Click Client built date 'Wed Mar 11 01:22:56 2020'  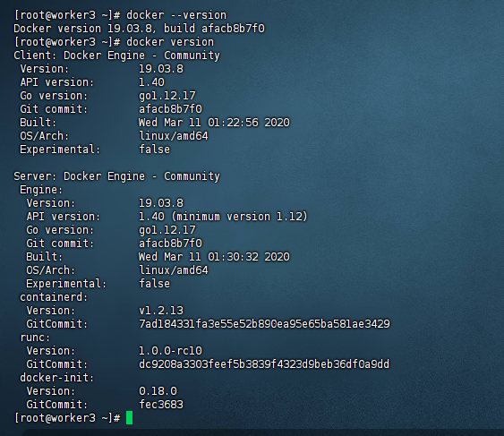click(214, 123)
